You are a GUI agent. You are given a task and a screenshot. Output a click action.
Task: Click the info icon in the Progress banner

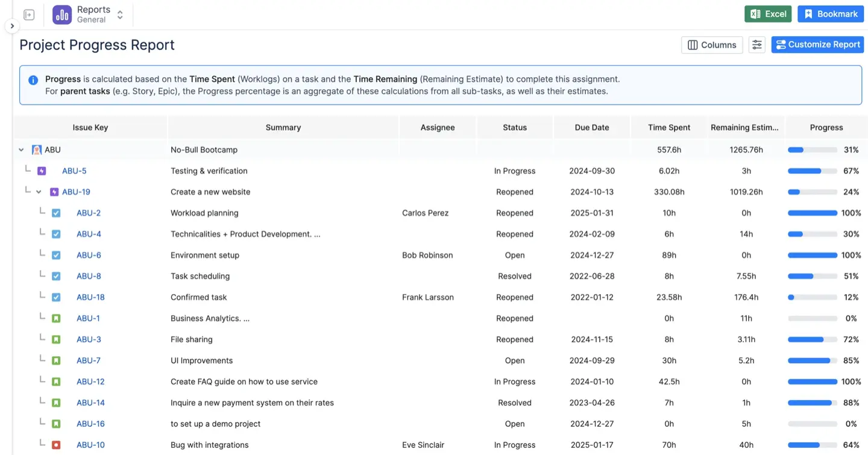coord(33,80)
